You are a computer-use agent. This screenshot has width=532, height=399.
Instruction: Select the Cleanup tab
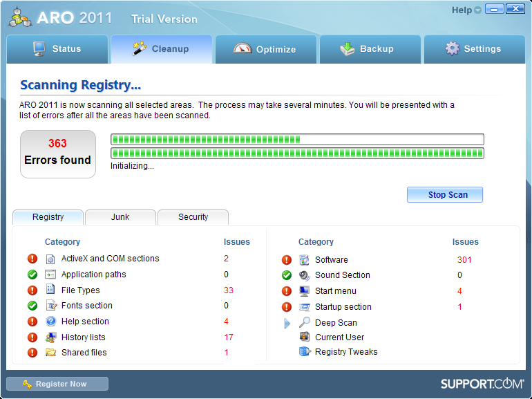click(162, 49)
